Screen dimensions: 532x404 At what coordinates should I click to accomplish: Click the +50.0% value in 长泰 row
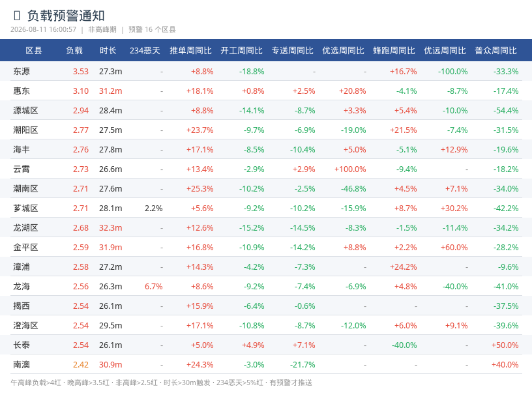[x=505, y=345]
